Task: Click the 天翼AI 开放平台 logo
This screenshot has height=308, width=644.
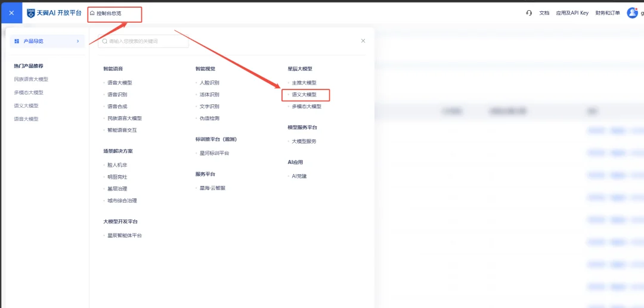Action: point(54,13)
